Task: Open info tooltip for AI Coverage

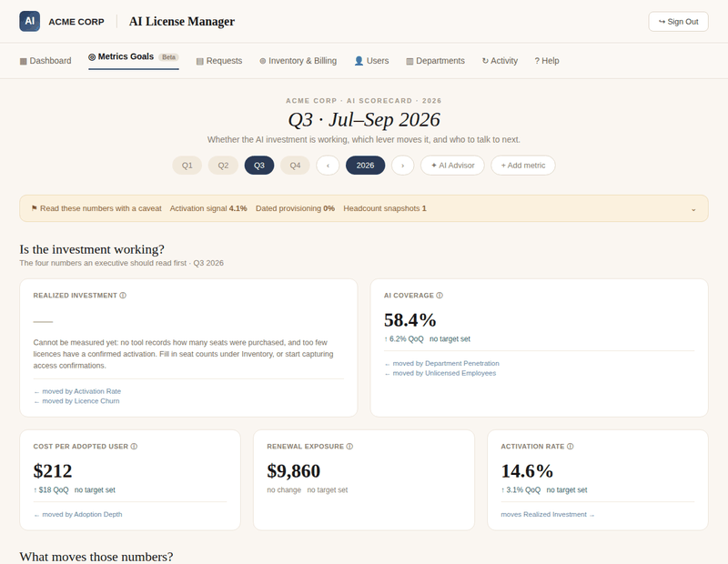Action: tap(440, 296)
